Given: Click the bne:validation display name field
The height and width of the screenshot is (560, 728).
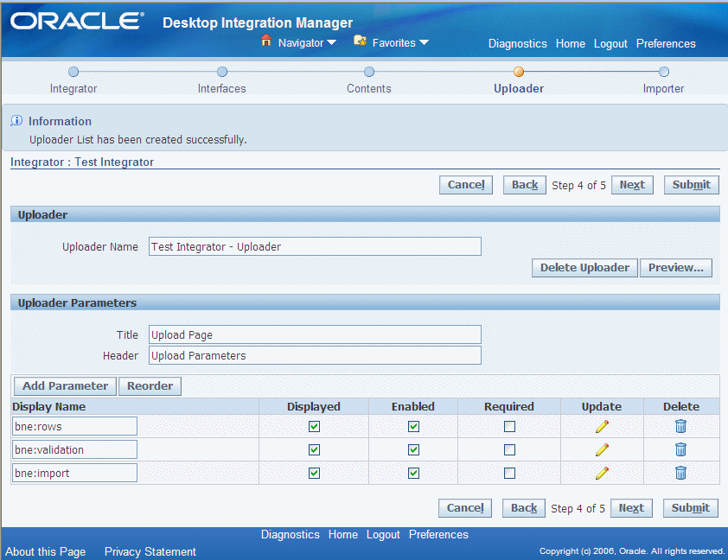Looking at the screenshot, I should [74, 449].
